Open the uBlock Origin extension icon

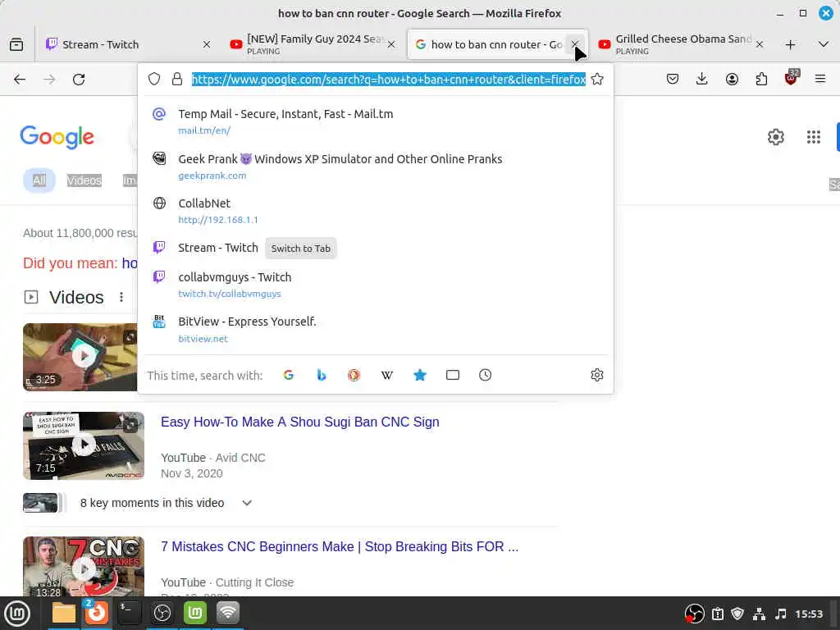click(791, 78)
